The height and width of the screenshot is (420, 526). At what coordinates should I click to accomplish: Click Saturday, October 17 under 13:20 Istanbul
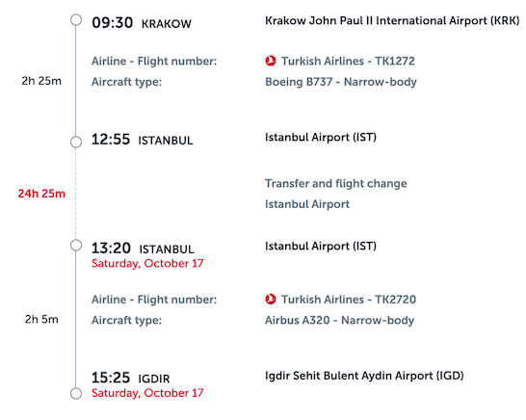point(147,263)
